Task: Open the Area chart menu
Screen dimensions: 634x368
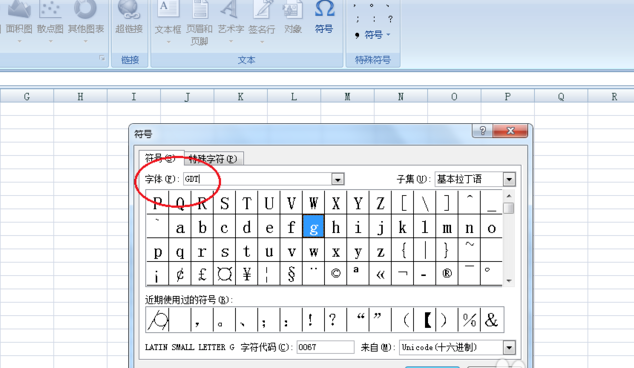Action: 19,22
